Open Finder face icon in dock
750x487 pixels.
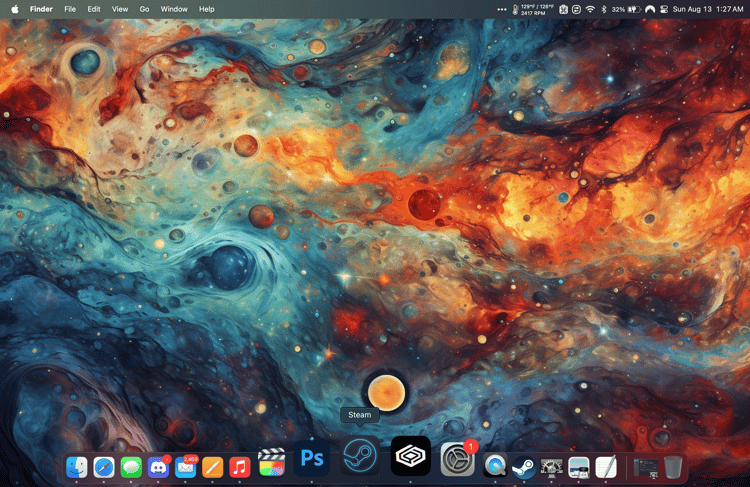coord(77,467)
